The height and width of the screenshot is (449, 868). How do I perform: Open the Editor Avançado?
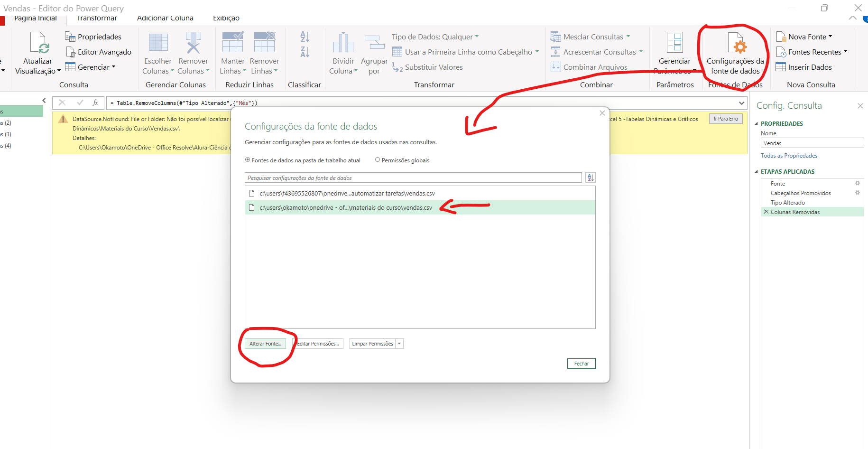[98, 52]
